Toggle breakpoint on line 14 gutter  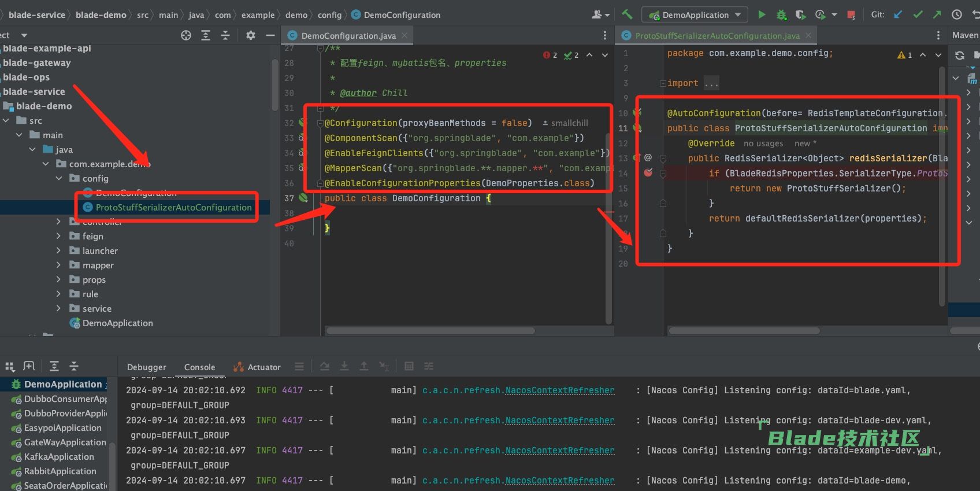(x=648, y=172)
